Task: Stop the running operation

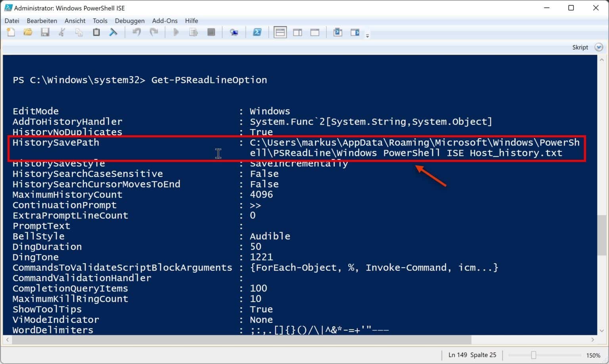Action: (211, 32)
